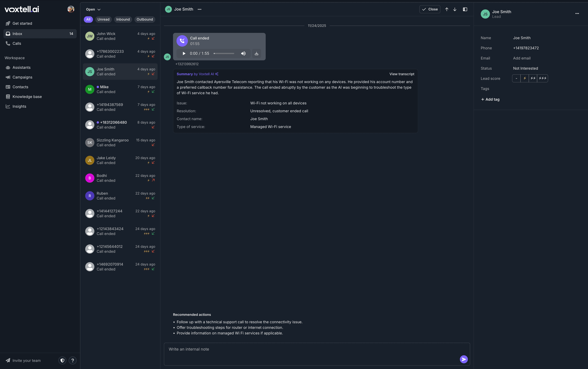This screenshot has width=588, height=369.
Task: Collapse the right contact panel
Action: [x=465, y=9]
